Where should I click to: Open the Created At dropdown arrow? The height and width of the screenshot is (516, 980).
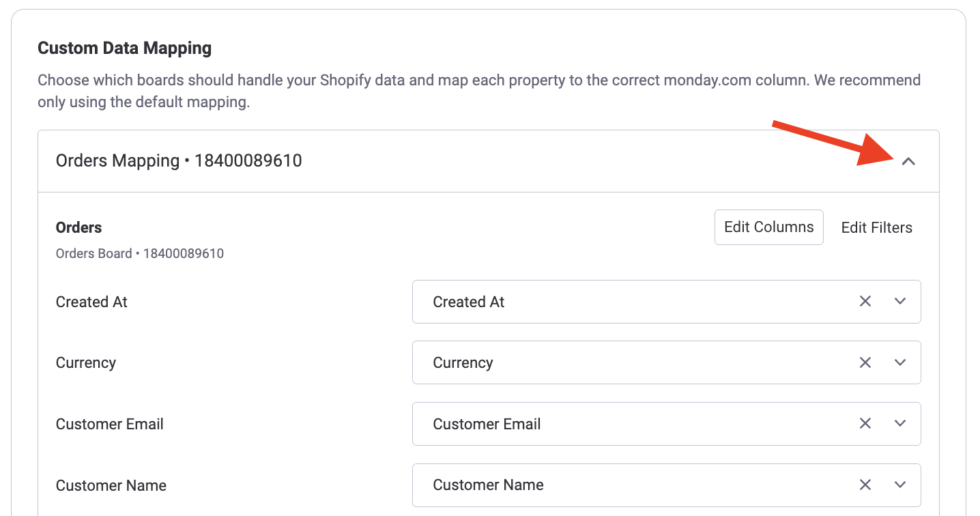900,302
